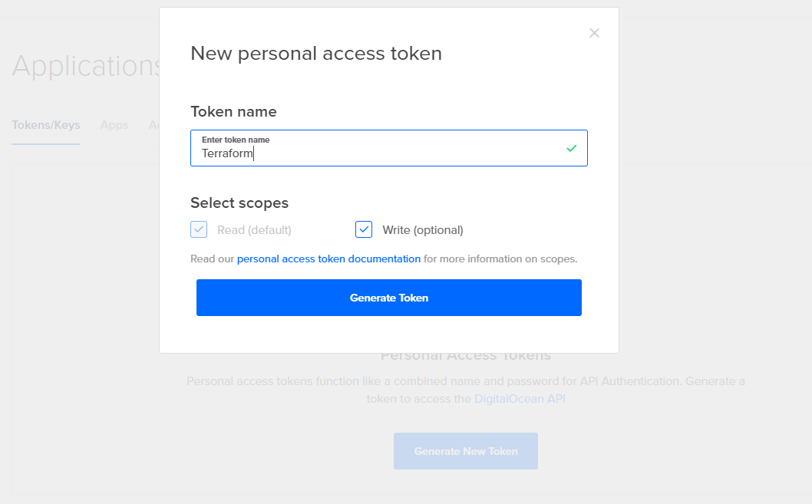Image resolution: width=812 pixels, height=504 pixels.
Task: Click the Applications page heading
Action: pyautogui.click(x=86, y=66)
